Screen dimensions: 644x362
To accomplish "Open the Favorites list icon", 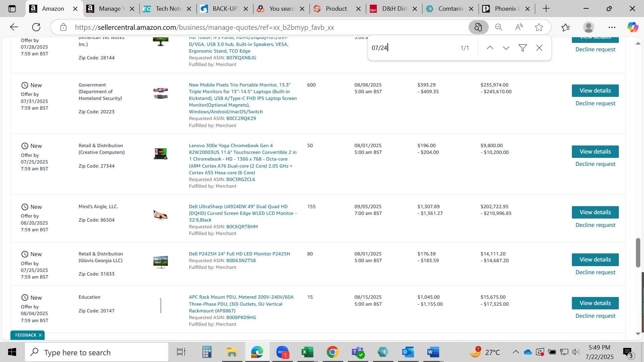I will 566,27.
